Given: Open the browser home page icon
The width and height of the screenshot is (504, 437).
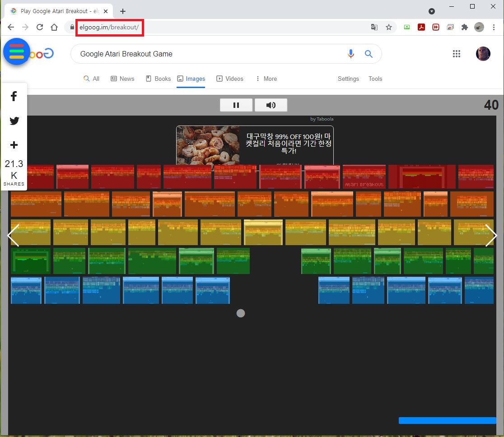Looking at the screenshot, I should 54,27.
